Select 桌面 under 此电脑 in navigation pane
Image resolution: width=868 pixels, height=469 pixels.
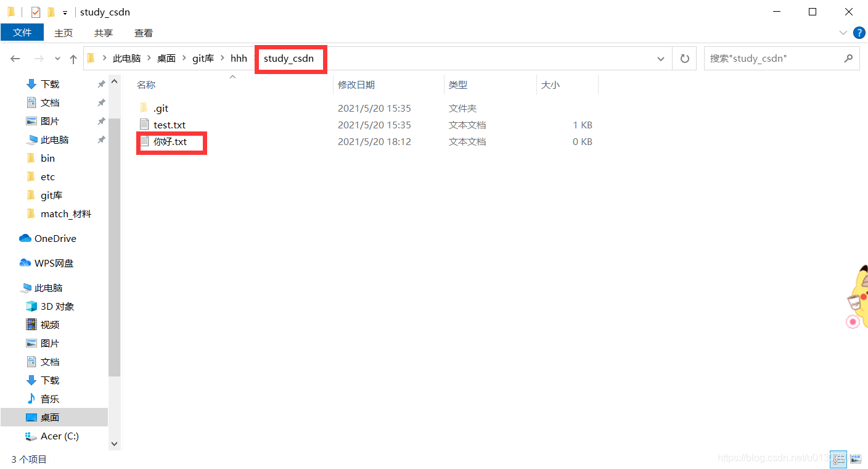[x=54, y=417]
